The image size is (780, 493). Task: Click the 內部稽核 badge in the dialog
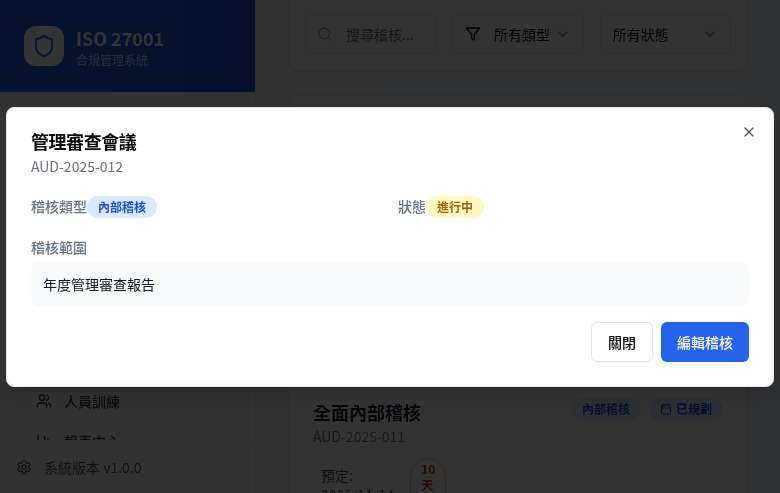pos(122,207)
